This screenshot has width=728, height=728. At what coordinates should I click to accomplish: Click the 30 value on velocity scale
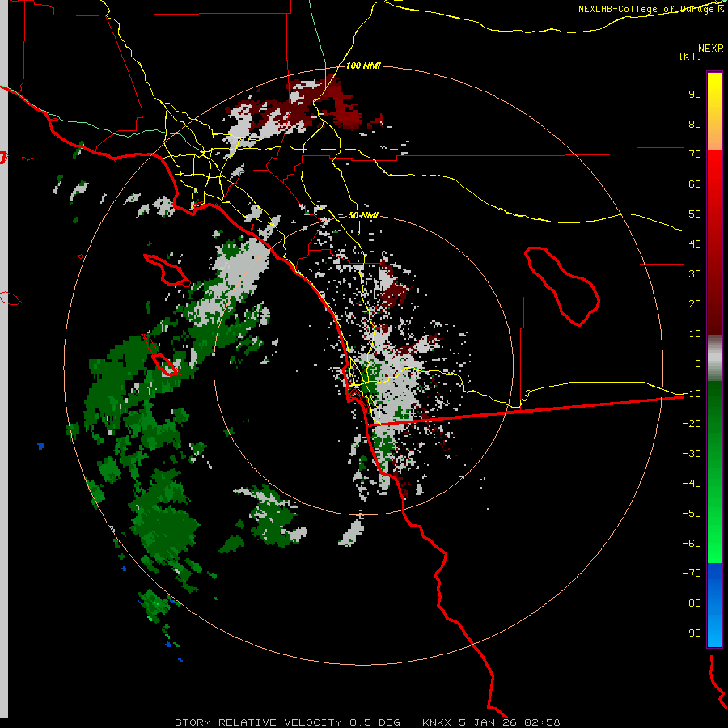coord(695,274)
